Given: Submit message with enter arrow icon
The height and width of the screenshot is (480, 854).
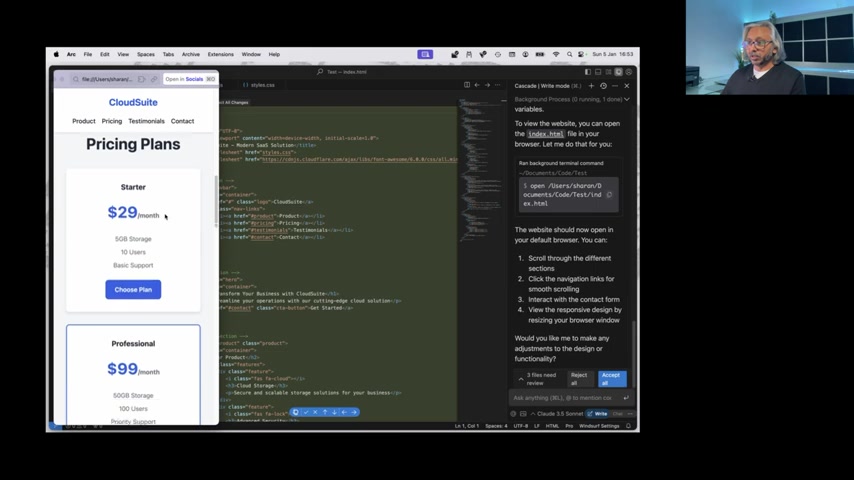Looking at the screenshot, I should 626,398.
